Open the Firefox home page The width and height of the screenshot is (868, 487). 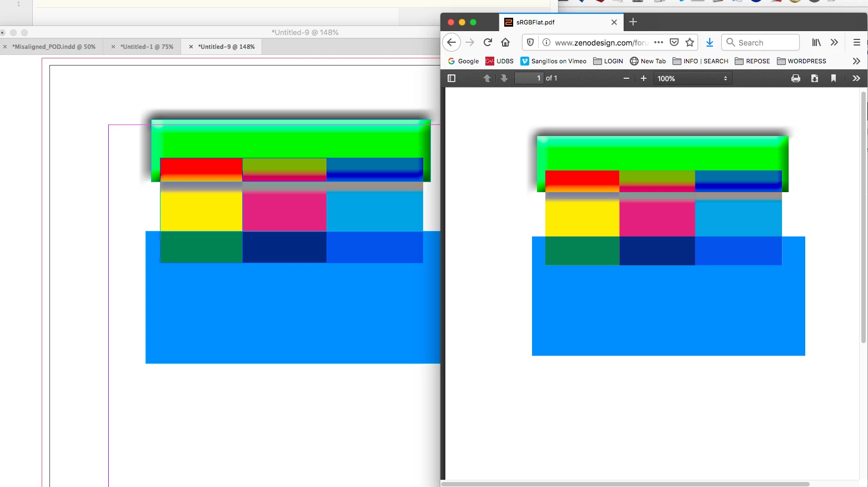tap(505, 42)
